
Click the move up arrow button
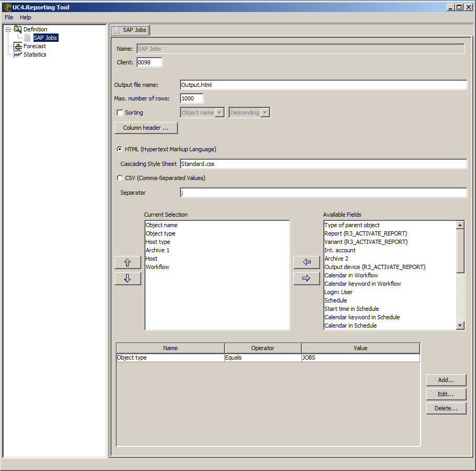[x=128, y=262]
